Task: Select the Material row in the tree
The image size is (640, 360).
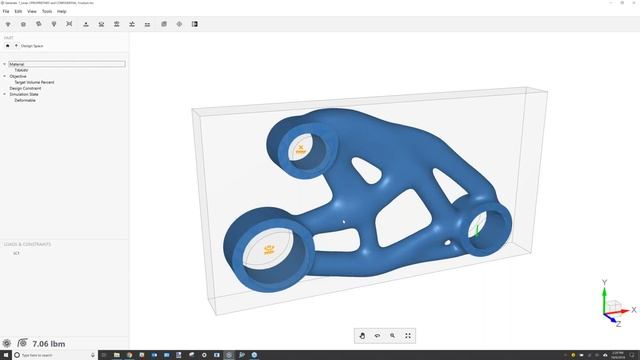Action: (x=67, y=64)
